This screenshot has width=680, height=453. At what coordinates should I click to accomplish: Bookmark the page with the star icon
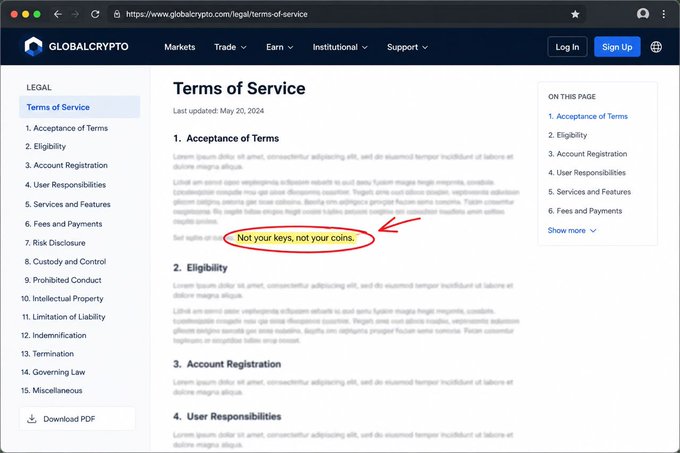(575, 14)
